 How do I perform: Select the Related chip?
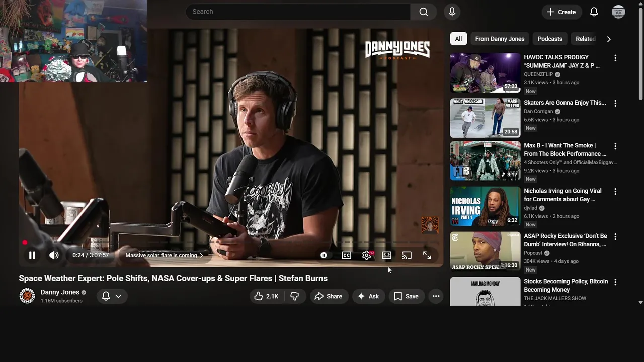pyautogui.click(x=585, y=39)
